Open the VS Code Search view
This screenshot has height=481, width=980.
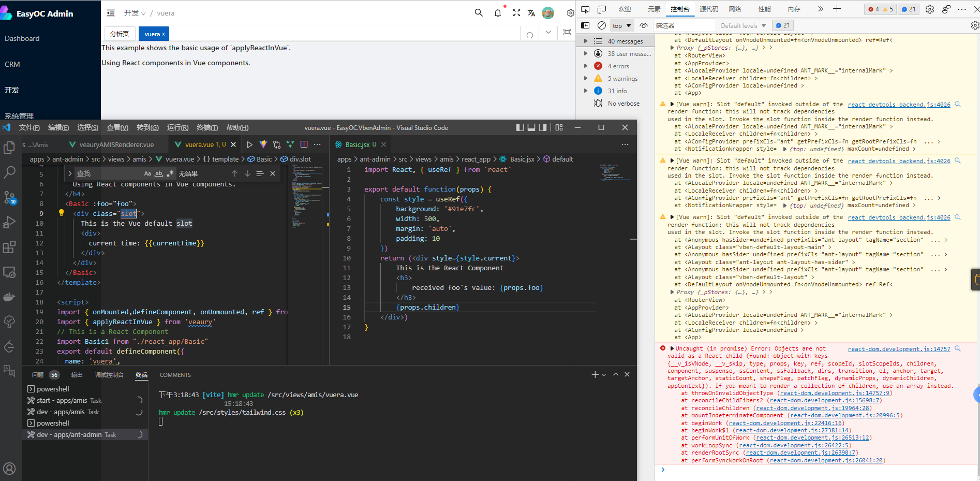[10, 172]
